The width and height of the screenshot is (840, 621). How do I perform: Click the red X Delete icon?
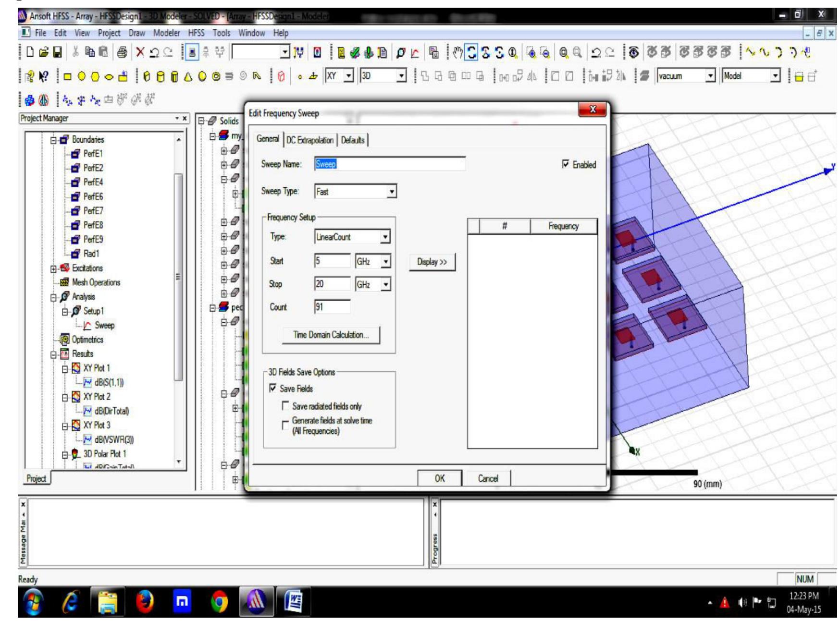pyautogui.click(x=140, y=52)
